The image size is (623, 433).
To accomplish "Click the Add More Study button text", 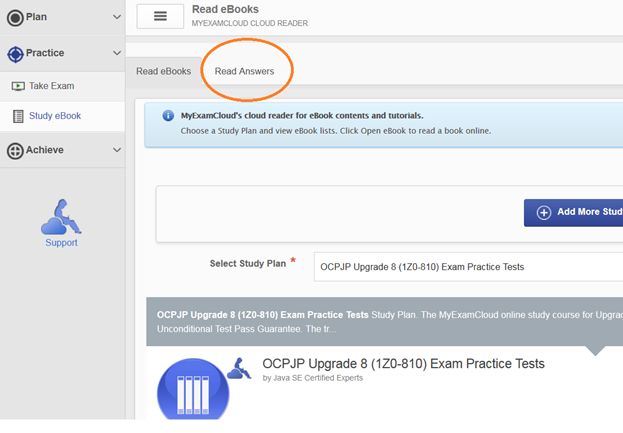I will (x=590, y=212).
